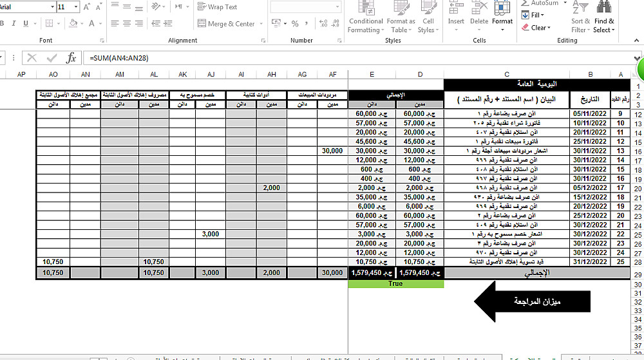Toggle Underline formatting
This screenshot has width=644, height=360.
tap(26, 23)
